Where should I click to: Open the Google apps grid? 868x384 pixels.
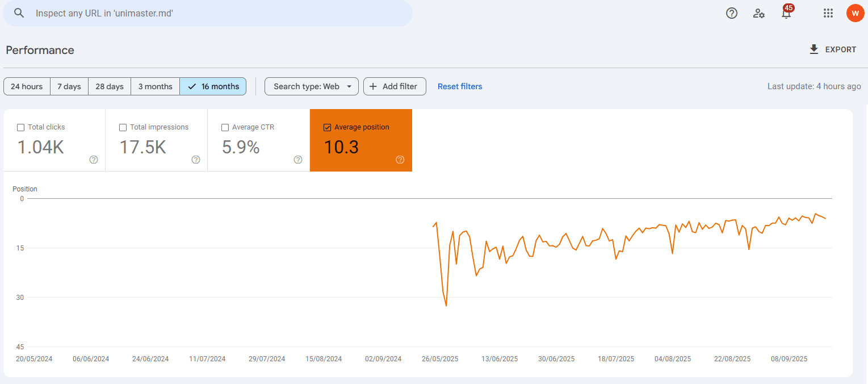point(828,13)
